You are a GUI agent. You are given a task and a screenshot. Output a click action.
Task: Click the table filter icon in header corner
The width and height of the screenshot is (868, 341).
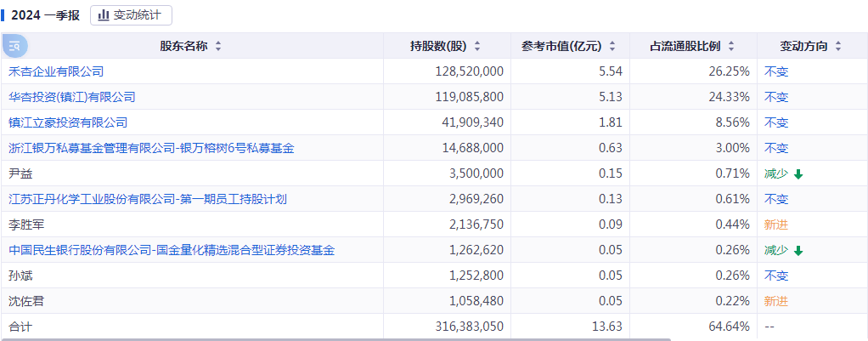[x=15, y=46]
